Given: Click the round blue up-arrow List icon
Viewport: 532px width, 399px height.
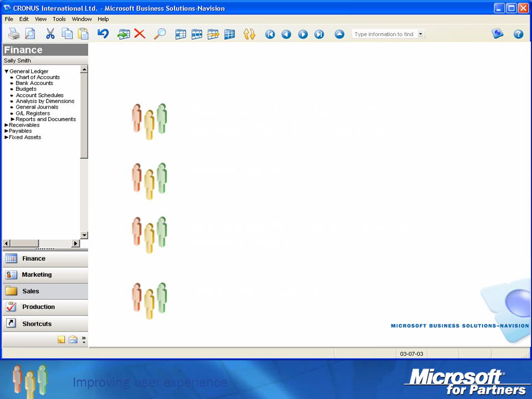Looking at the screenshot, I should [339, 34].
